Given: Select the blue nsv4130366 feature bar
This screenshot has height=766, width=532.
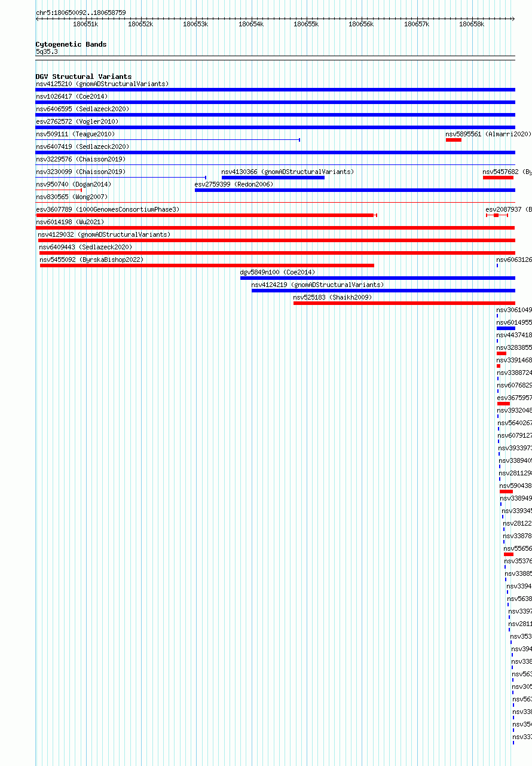Looking at the screenshot, I should [273, 178].
